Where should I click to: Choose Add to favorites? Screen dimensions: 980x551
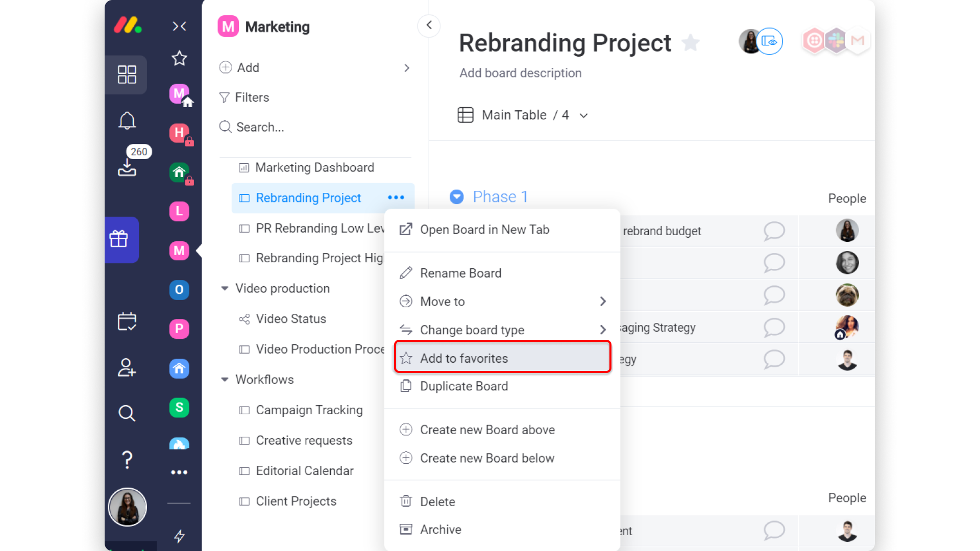(502, 358)
